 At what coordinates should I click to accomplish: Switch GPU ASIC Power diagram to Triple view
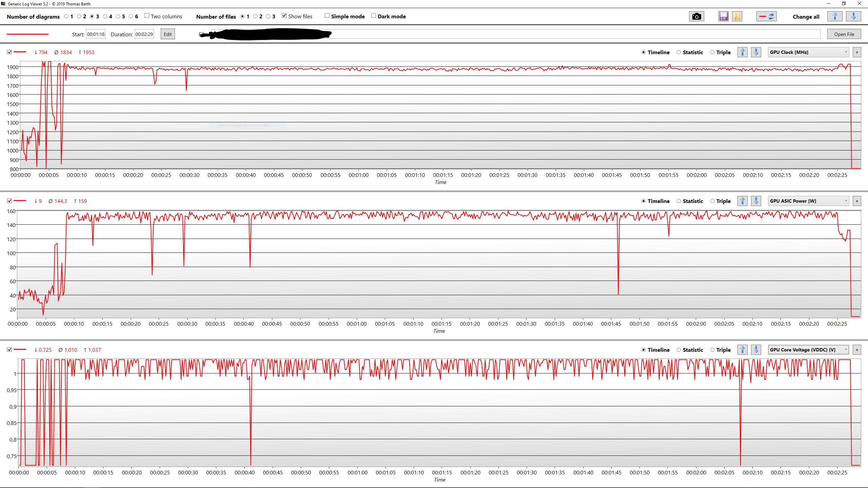point(712,201)
